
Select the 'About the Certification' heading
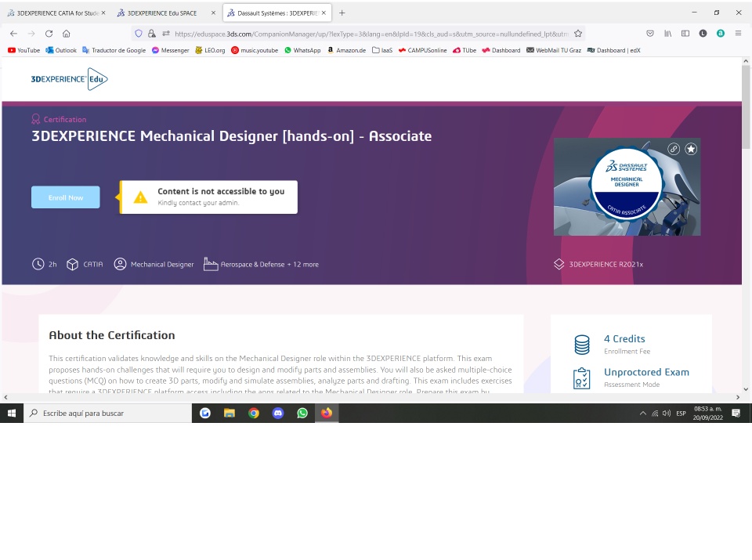112,335
